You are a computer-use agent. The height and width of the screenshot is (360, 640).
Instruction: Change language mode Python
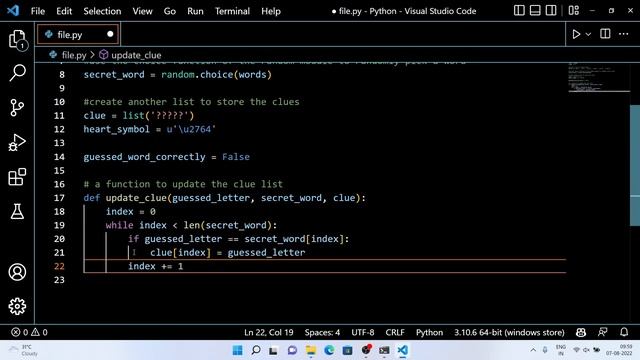click(x=429, y=332)
